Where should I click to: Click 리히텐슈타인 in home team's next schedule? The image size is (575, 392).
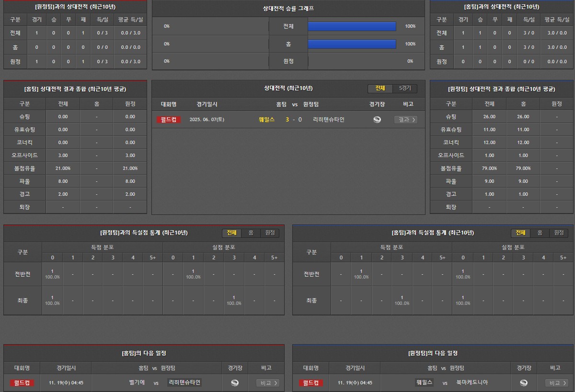(x=184, y=383)
